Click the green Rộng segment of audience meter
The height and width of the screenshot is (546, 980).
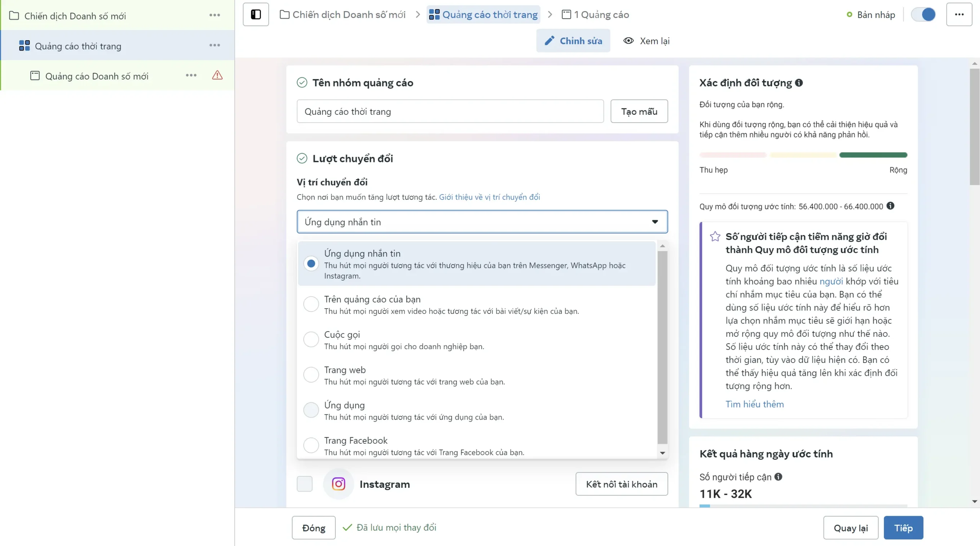[x=873, y=155]
